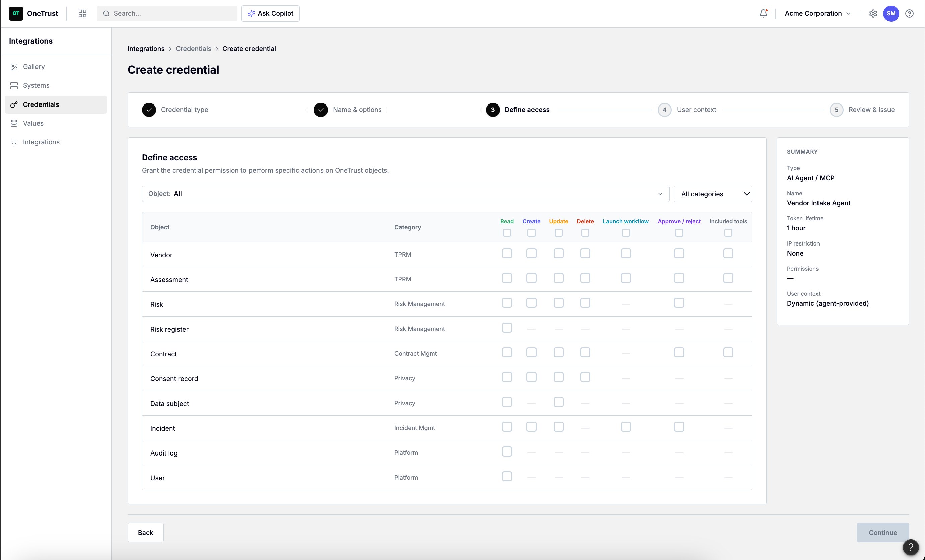Click the Dynamic (agent-provided) summary value
Image resolution: width=925 pixels, height=560 pixels.
pyautogui.click(x=828, y=304)
